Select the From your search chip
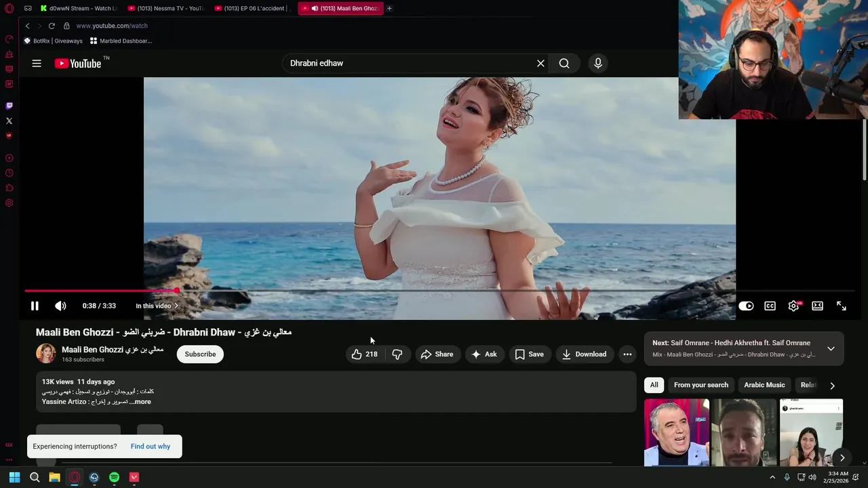The width and height of the screenshot is (868, 488). click(701, 385)
